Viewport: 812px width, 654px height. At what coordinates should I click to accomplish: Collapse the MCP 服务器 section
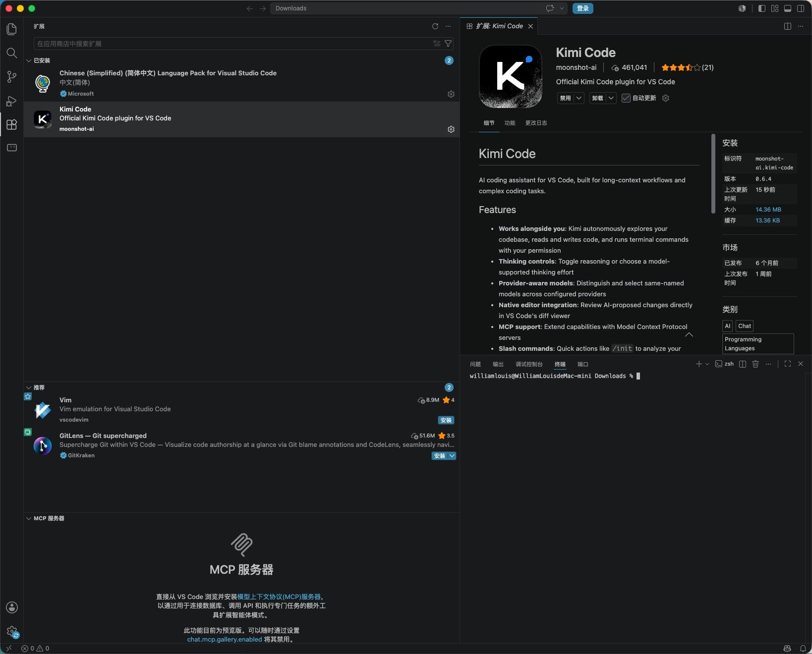pos(29,518)
